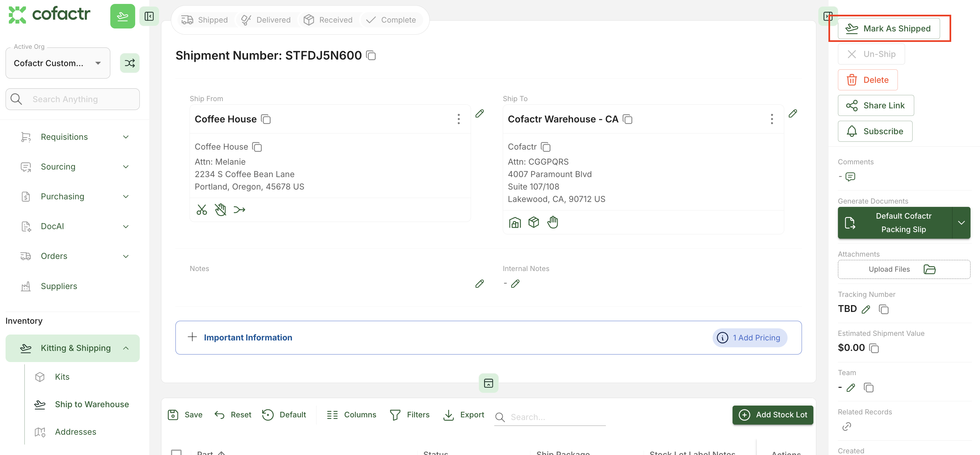Expand the packing slip document options arrow
Screen dimensions: 980x455
pyautogui.click(x=961, y=223)
